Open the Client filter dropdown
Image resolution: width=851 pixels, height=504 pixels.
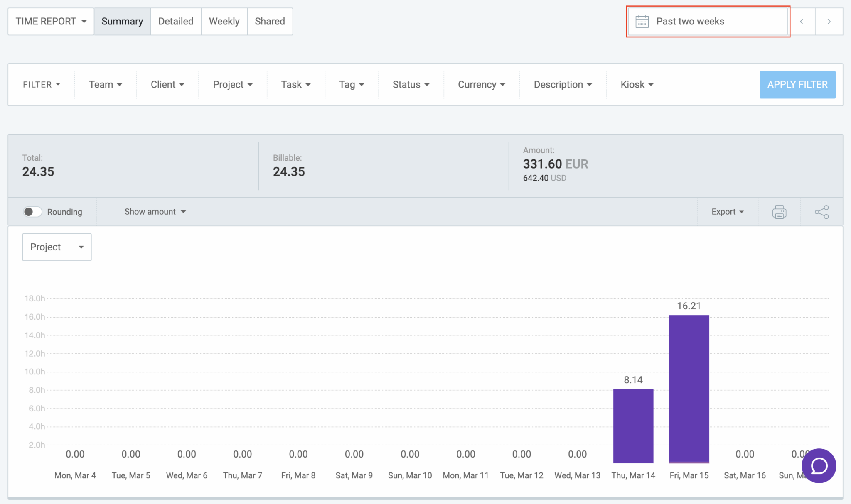pyautogui.click(x=167, y=84)
